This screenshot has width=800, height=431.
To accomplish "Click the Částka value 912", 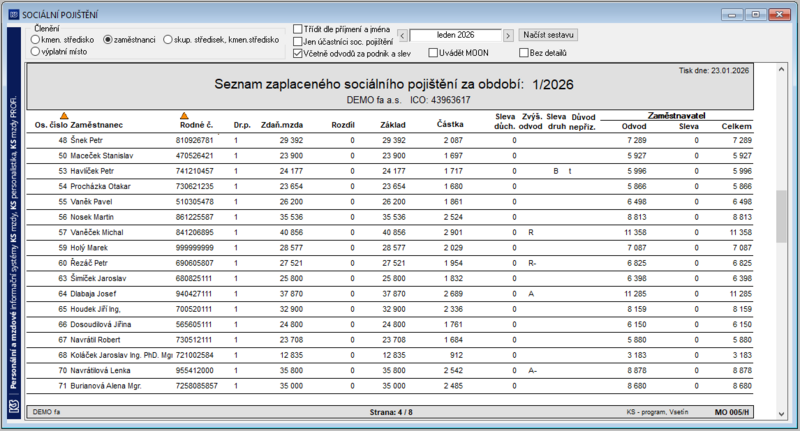I will tap(457, 355).
